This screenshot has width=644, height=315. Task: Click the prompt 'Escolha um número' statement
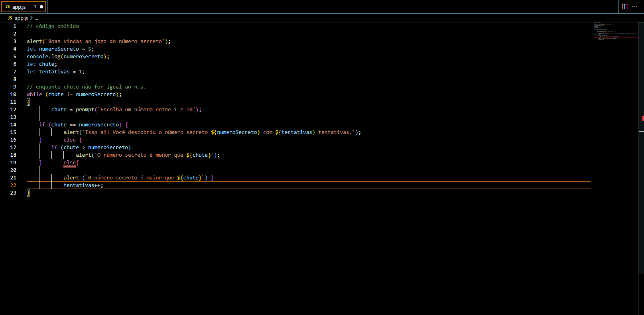click(x=126, y=110)
